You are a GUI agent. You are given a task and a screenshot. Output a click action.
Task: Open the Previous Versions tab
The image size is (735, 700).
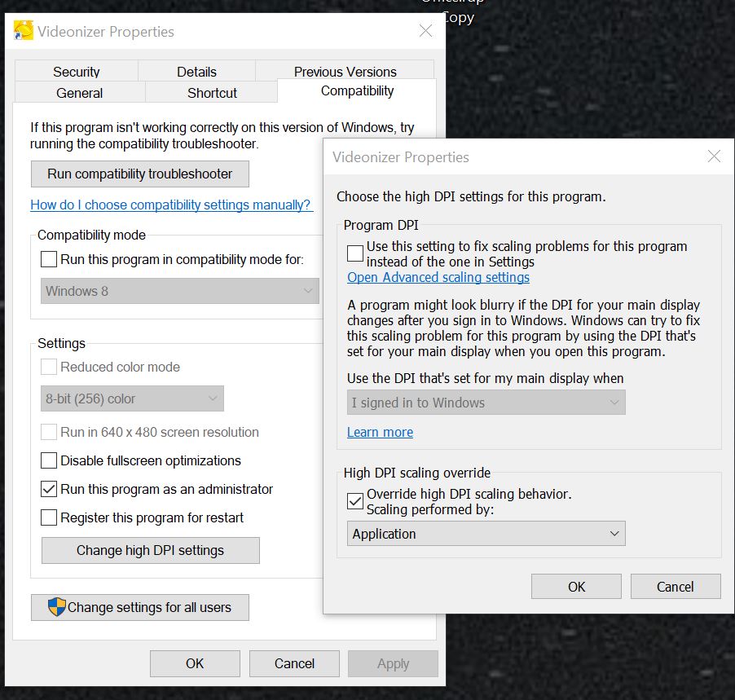(x=345, y=71)
